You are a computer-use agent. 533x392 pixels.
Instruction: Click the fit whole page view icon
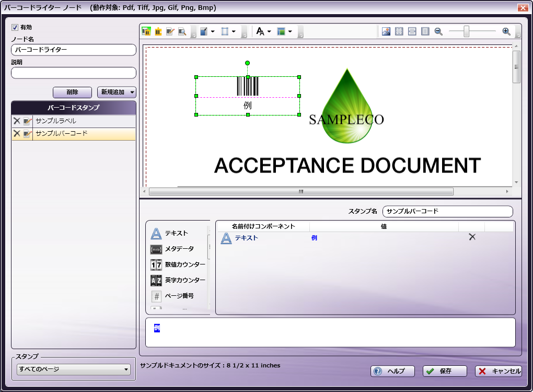[x=399, y=31]
